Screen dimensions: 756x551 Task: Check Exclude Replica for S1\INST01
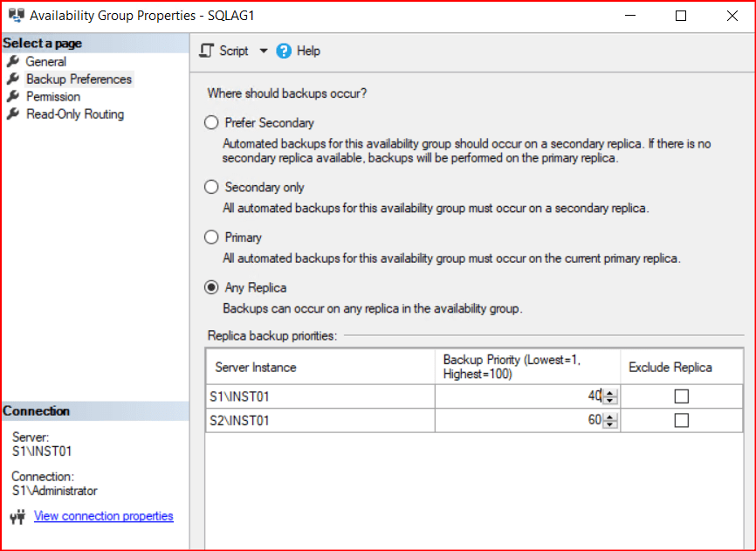tap(682, 396)
